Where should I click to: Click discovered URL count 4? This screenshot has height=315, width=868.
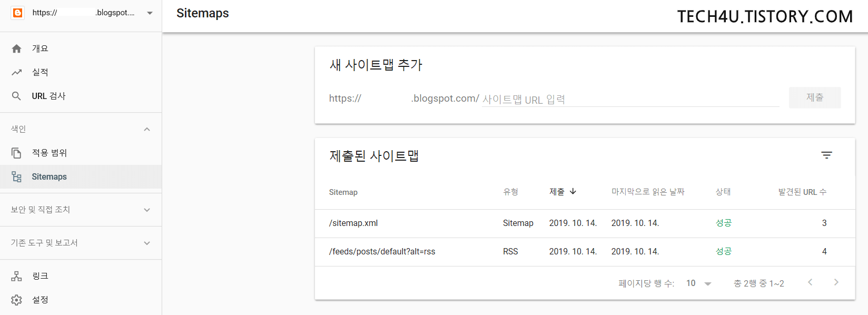click(824, 252)
